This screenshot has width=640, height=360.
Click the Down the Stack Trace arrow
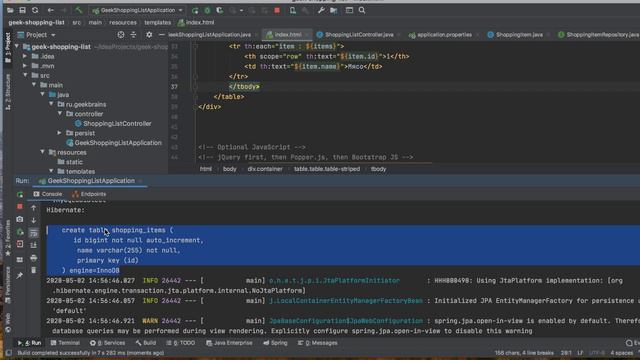(x=33, y=220)
